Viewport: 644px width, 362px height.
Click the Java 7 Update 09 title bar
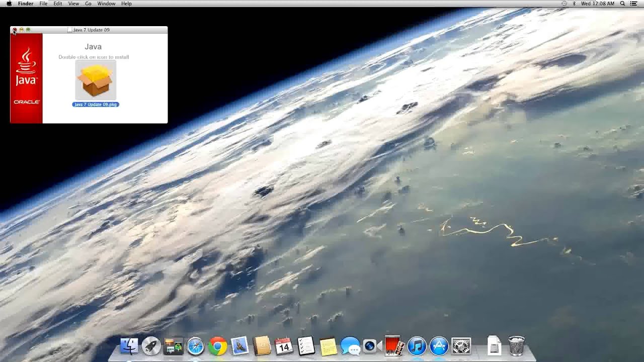tap(89, 30)
